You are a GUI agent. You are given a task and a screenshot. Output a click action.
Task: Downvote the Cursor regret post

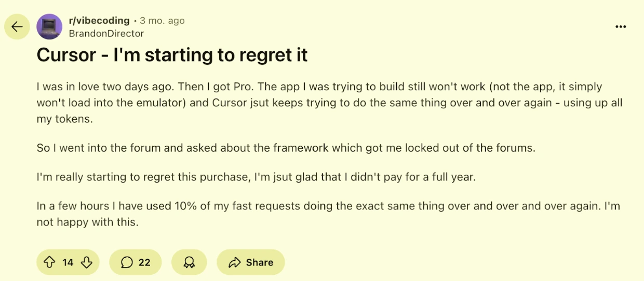pyautogui.click(x=87, y=262)
